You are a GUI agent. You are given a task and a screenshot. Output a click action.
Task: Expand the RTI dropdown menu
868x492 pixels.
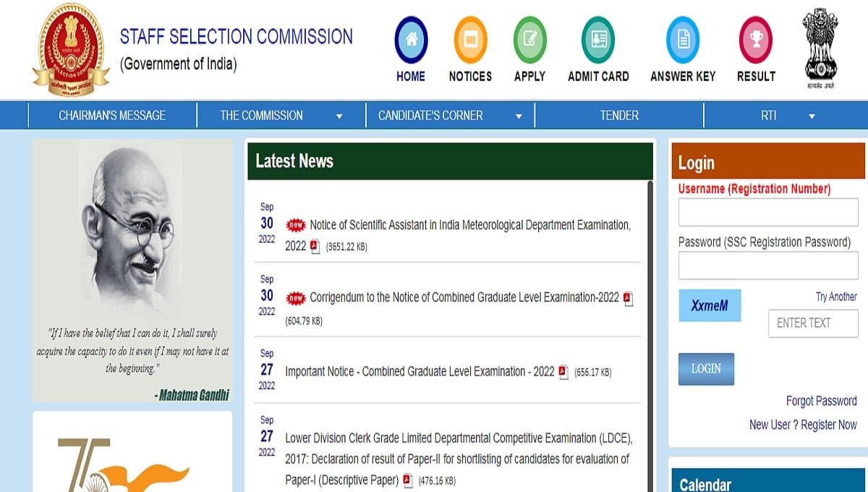point(786,116)
